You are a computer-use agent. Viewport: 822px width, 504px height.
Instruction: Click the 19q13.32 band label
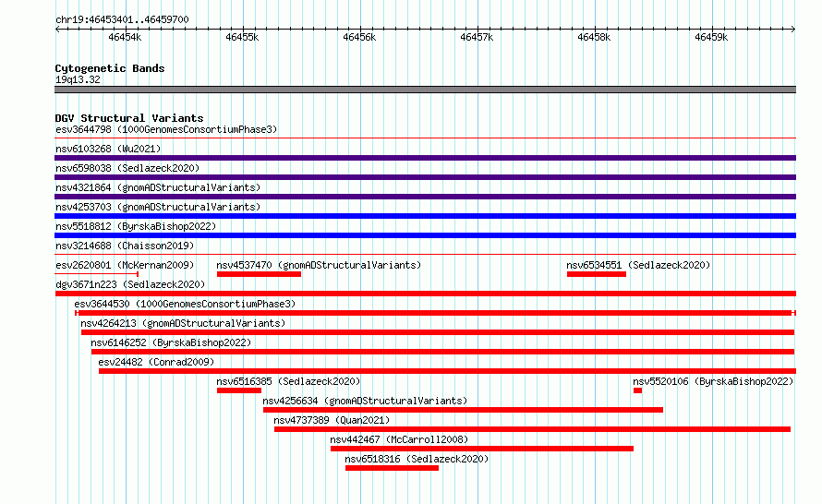coord(78,79)
